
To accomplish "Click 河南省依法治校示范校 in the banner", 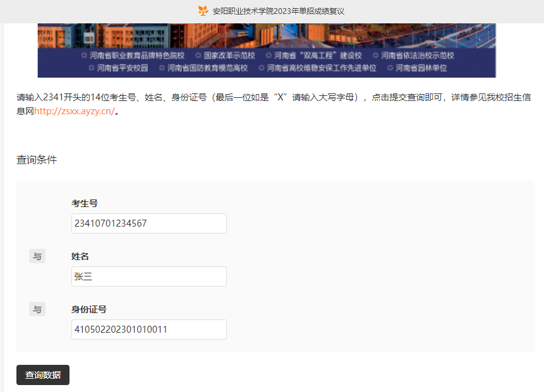I will pos(417,56).
